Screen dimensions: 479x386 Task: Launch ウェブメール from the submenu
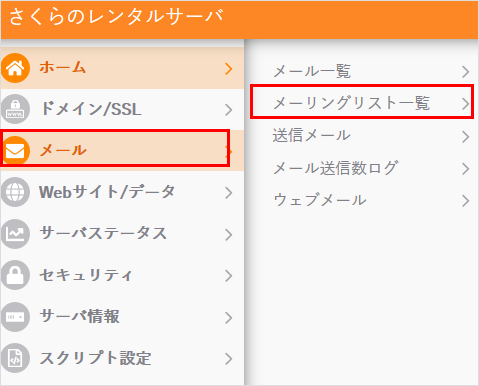click(x=362, y=200)
